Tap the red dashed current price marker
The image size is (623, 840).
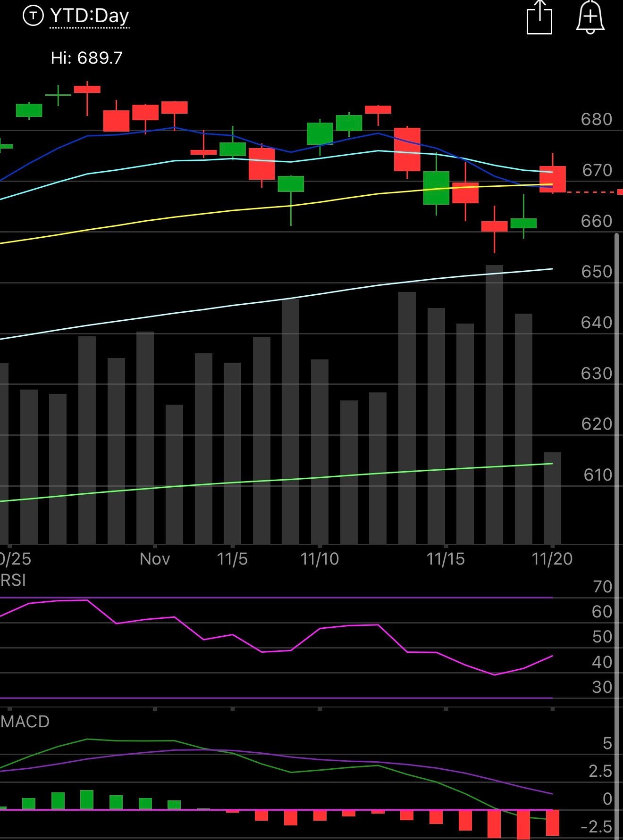pyautogui.click(x=595, y=192)
